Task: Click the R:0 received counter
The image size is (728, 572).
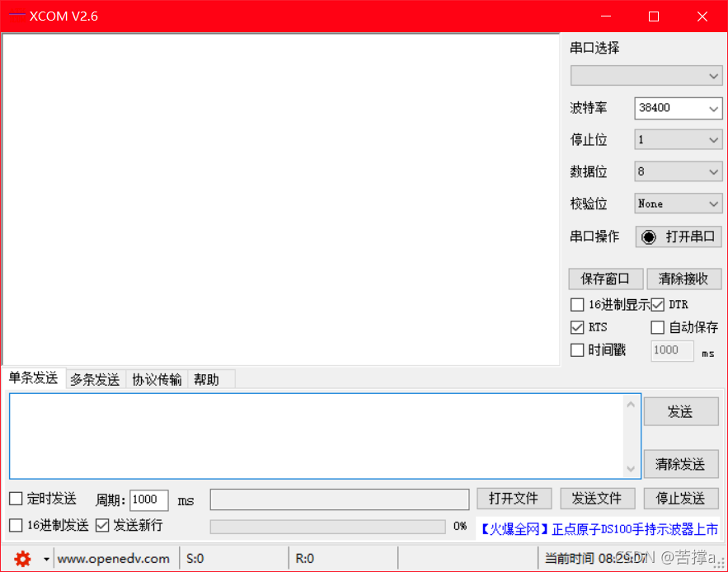Action: tap(304, 559)
